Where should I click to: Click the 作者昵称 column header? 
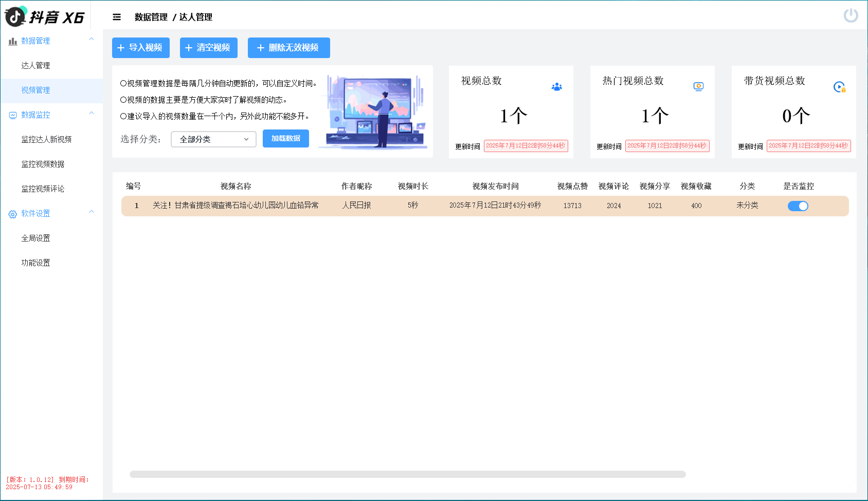coord(356,187)
